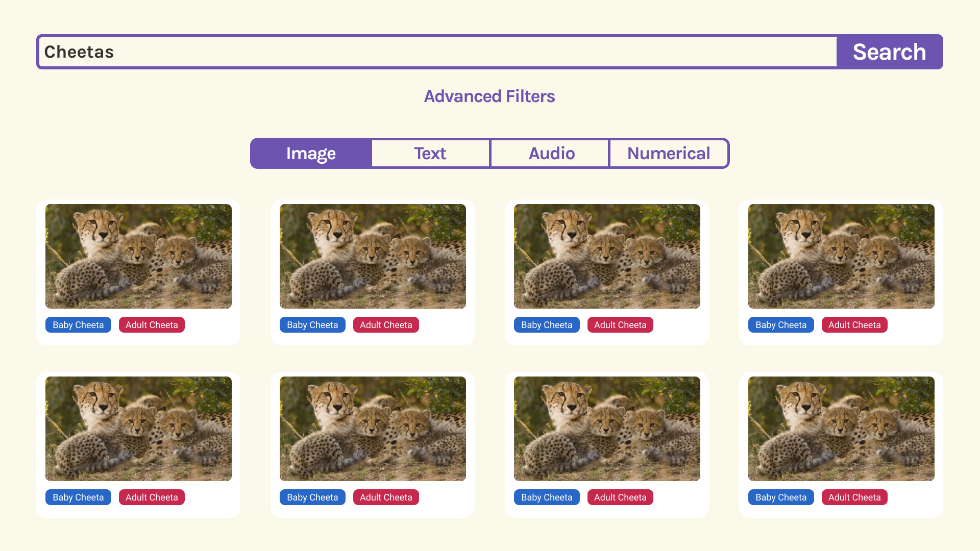980x551 pixels.
Task: Open the first cheetah thumbnail in top row
Action: (138, 256)
